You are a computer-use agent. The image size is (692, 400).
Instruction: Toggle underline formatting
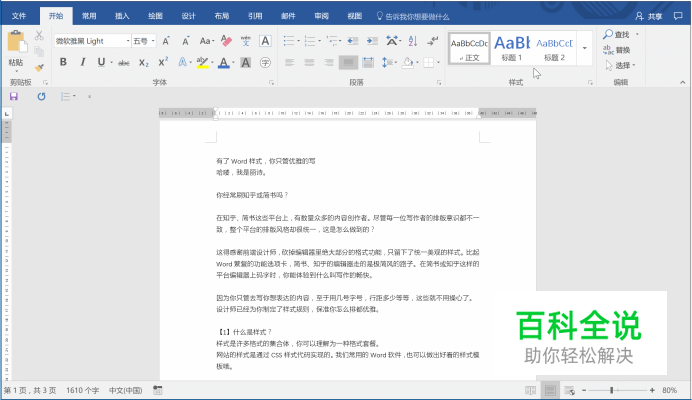[102, 62]
